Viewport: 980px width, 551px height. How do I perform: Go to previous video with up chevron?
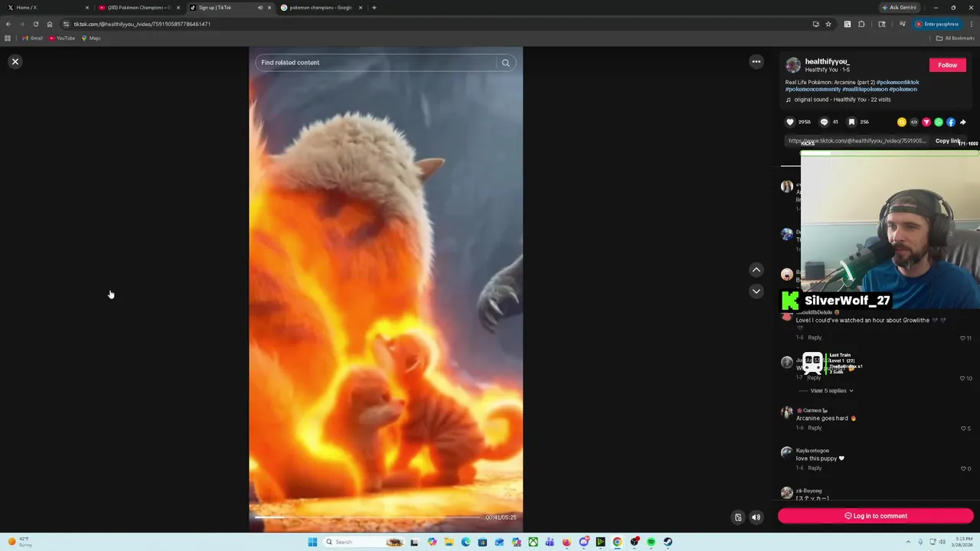click(x=756, y=269)
